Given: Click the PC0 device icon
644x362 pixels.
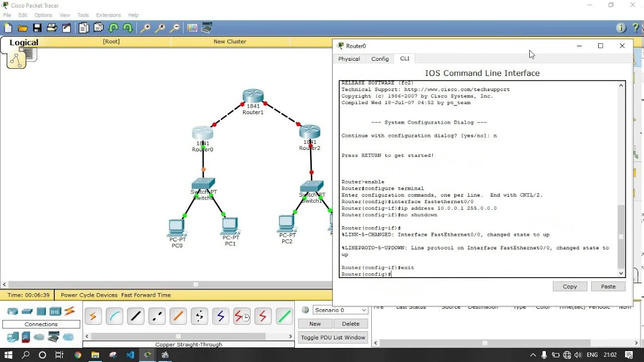Looking at the screenshot, I should pyautogui.click(x=177, y=228).
